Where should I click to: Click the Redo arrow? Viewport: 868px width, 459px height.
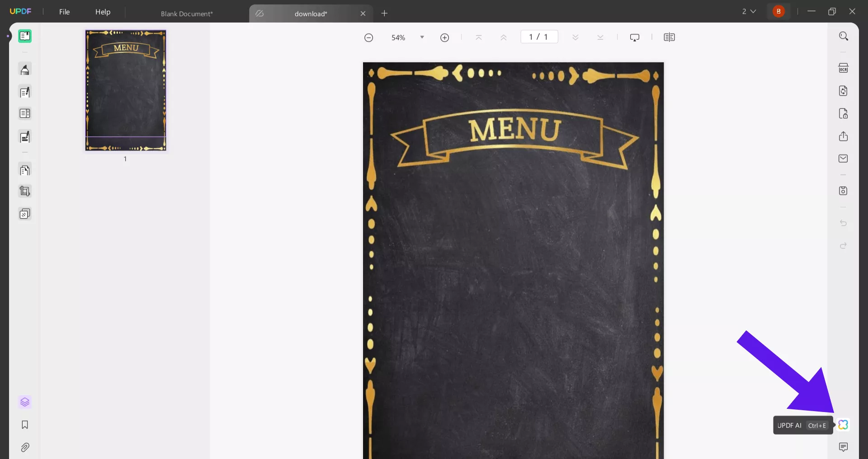(843, 246)
